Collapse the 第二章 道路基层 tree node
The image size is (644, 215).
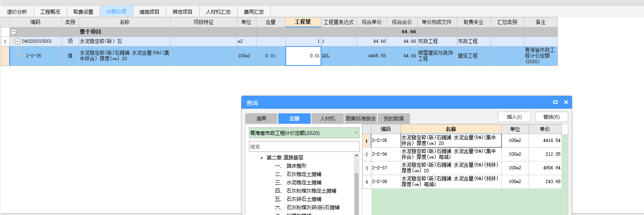coord(261,158)
